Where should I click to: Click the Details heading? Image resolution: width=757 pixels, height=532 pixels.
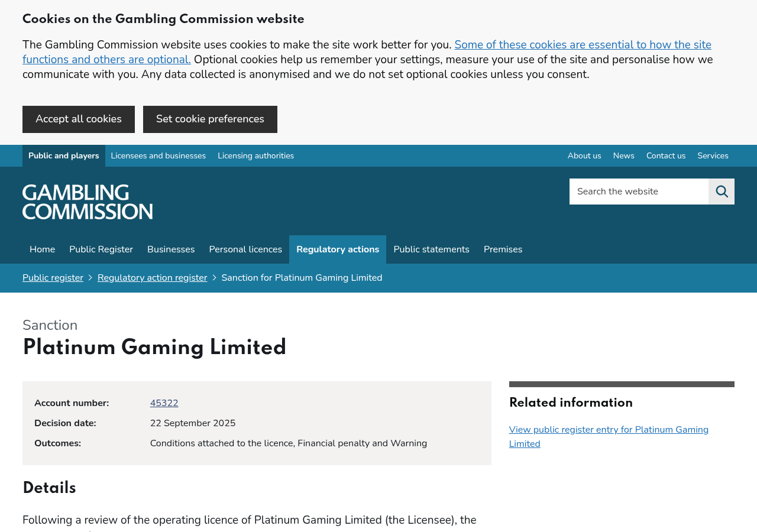pos(49,488)
